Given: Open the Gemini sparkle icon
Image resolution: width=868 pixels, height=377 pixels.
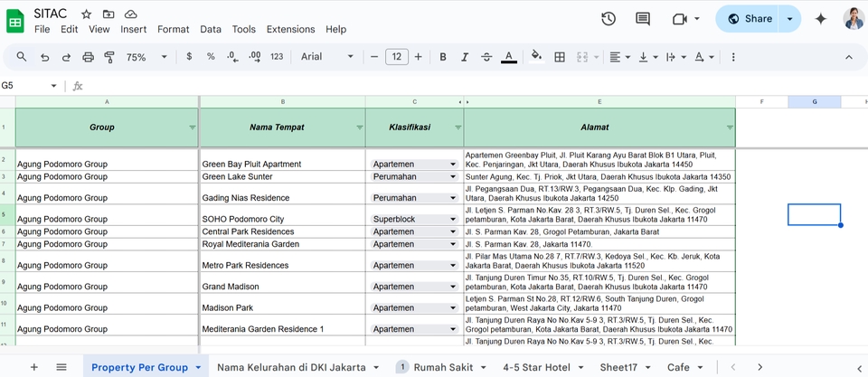Looking at the screenshot, I should click(x=820, y=19).
